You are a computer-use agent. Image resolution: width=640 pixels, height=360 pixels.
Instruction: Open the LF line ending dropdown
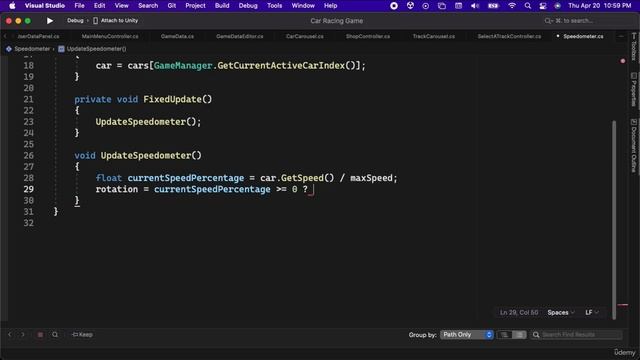[592, 312]
